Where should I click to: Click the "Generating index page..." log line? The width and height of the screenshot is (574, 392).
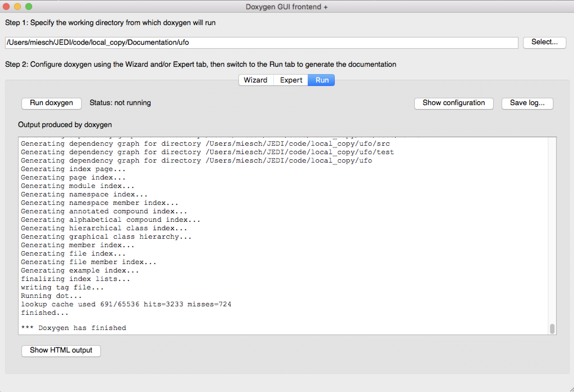click(73, 169)
